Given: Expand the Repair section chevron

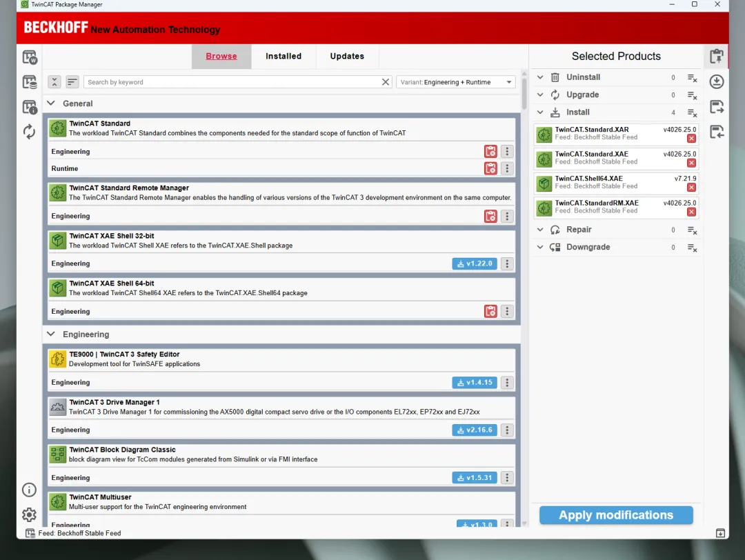Looking at the screenshot, I should click(540, 230).
